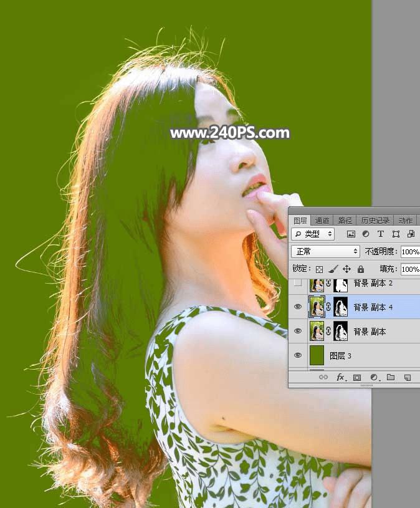Click the 不透明度 opacity value field
Screen dimensions: 420x508
pos(410,252)
